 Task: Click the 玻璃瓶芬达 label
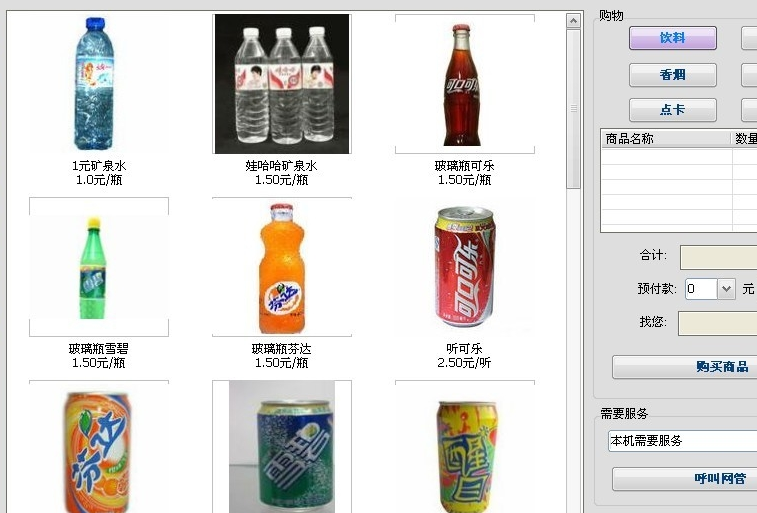281,349
